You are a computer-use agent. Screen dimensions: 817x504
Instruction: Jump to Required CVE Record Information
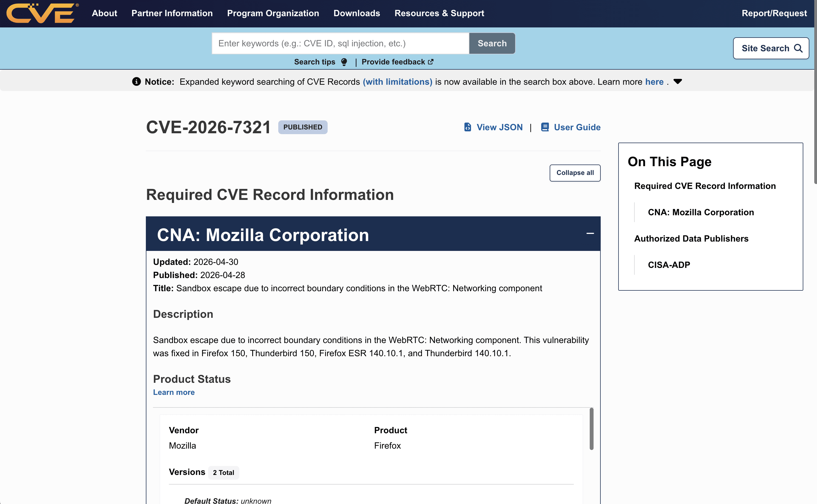tap(705, 186)
